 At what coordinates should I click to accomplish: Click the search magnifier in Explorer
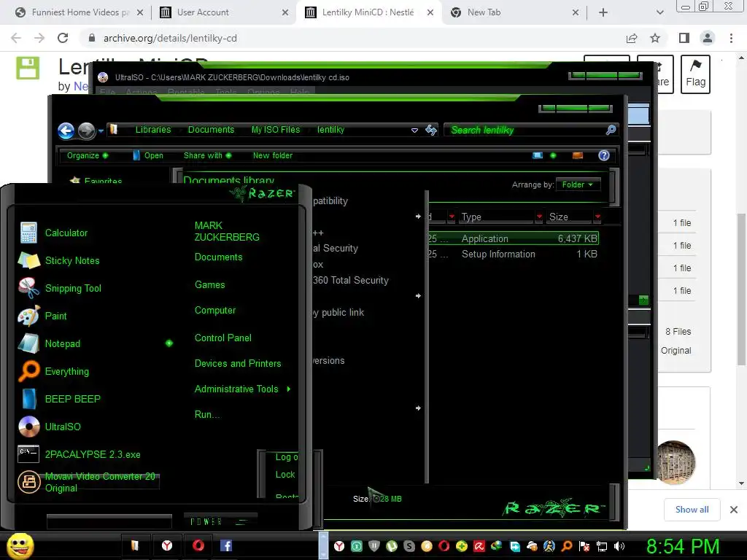coord(611,130)
